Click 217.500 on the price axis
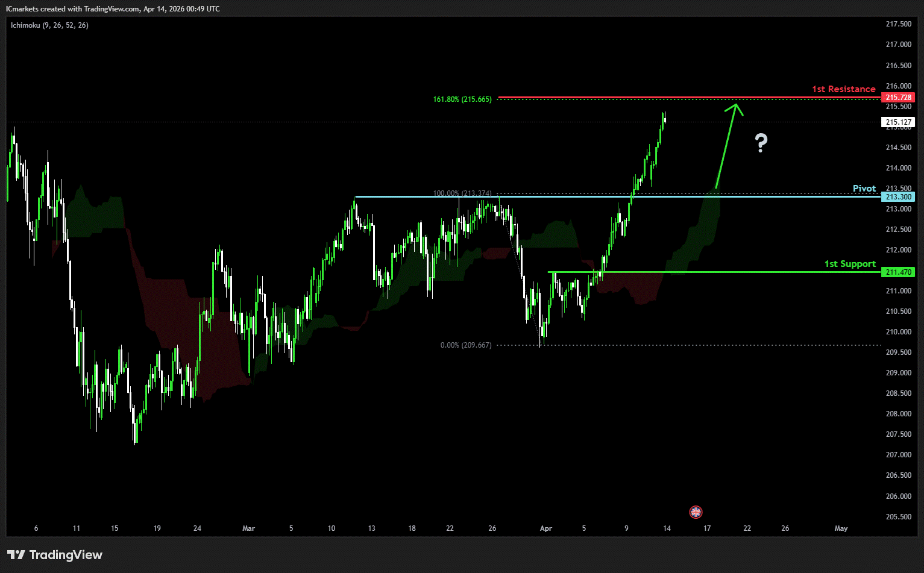The width and height of the screenshot is (924, 573). coord(898,24)
